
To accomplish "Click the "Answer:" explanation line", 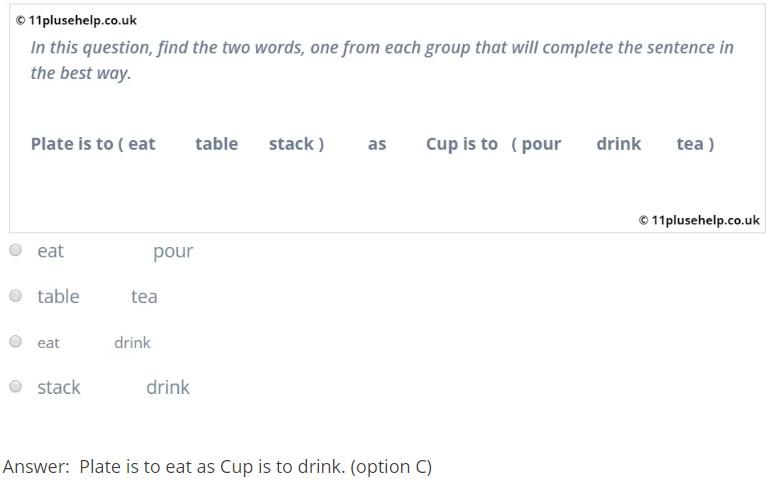I will [217, 467].
